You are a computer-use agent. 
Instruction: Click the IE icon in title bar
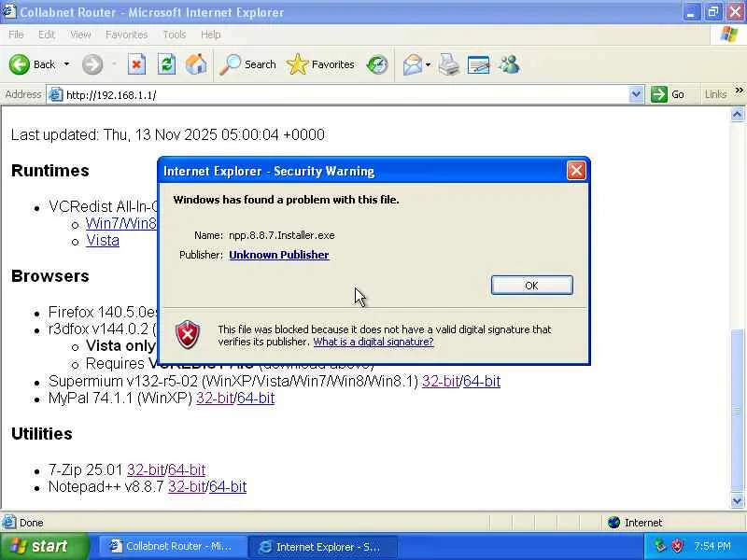[8, 11]
